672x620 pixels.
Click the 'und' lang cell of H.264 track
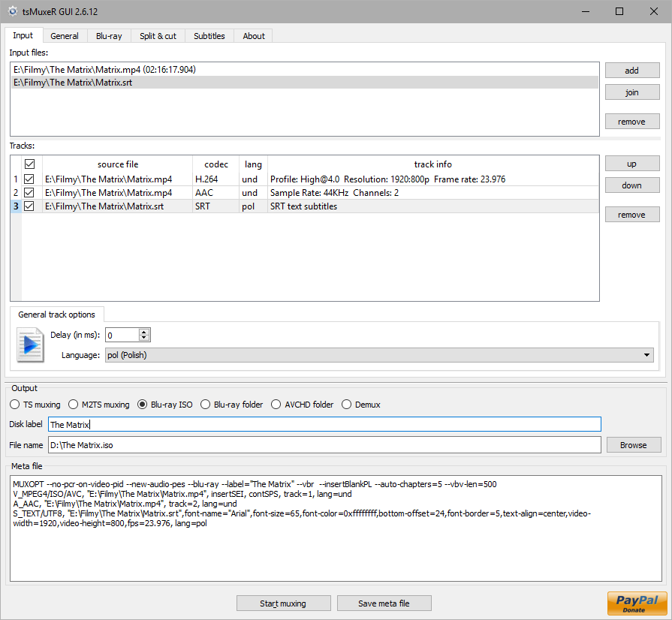coord(253,179)
